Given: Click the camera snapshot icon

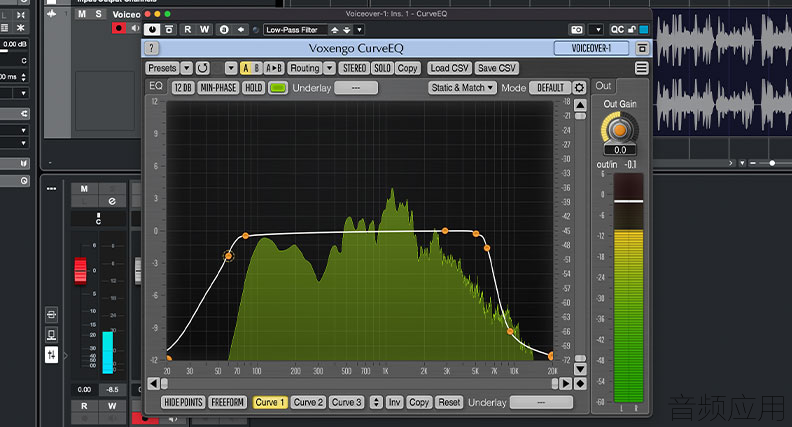Looking at the screenshot, I should (x=577, y=30).
